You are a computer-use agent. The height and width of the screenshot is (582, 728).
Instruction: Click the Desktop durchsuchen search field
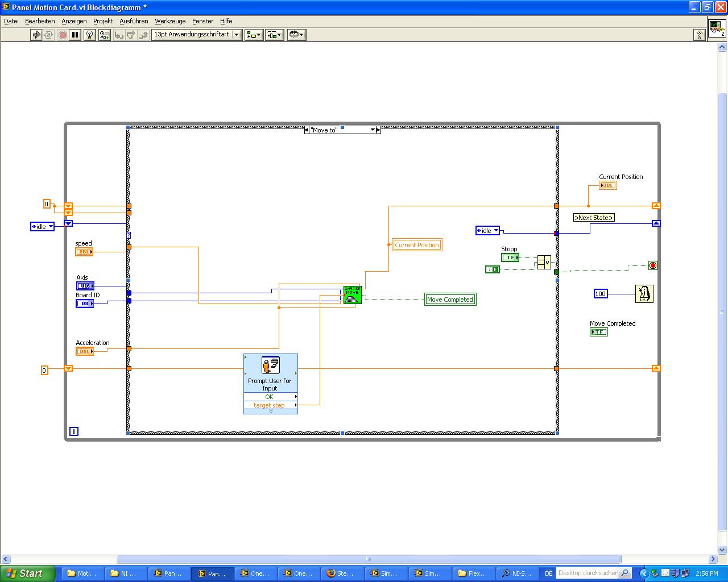[588, 573]
